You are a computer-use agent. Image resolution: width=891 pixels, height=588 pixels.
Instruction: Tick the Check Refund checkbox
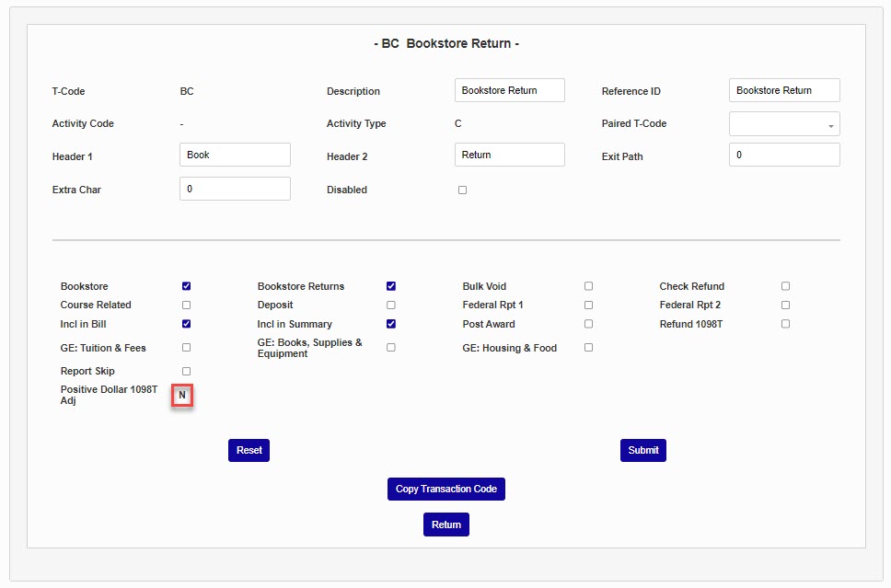click(785, 286)
